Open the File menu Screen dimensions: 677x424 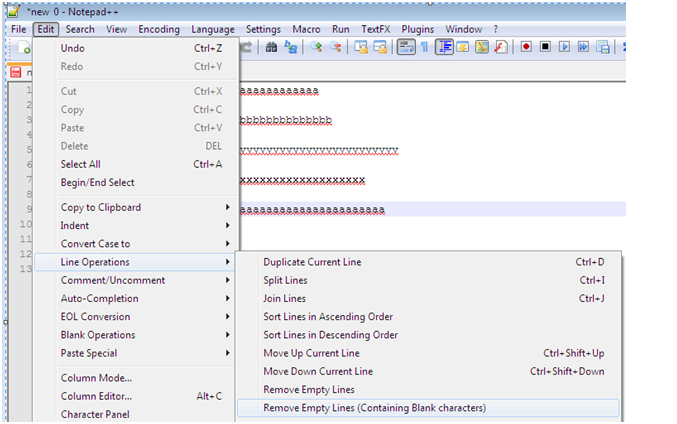pos(19,29)
